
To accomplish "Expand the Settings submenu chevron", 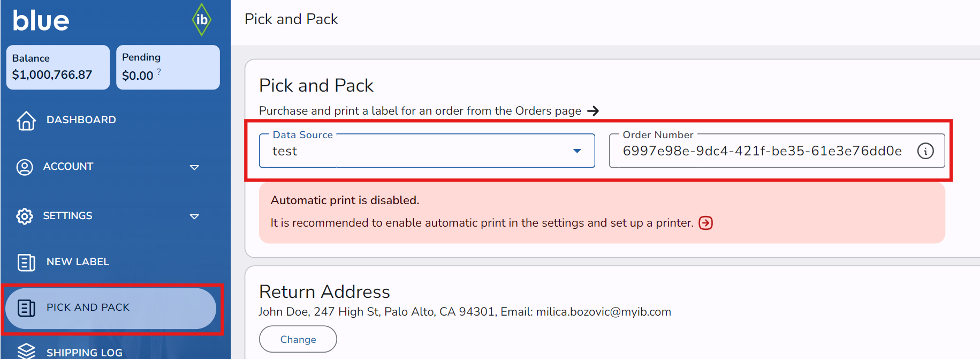I will click(194, 216).
